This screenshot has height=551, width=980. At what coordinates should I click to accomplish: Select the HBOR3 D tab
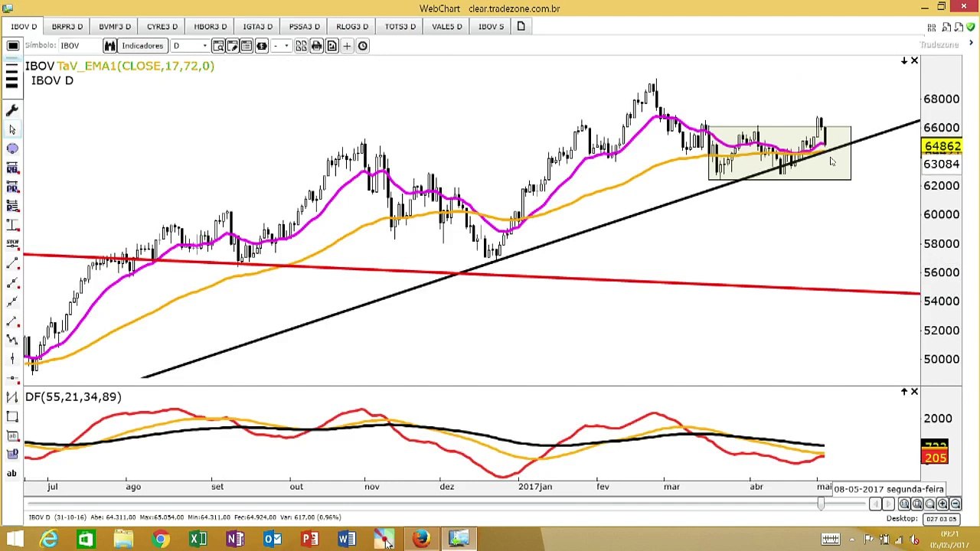[x=210, y=27]
